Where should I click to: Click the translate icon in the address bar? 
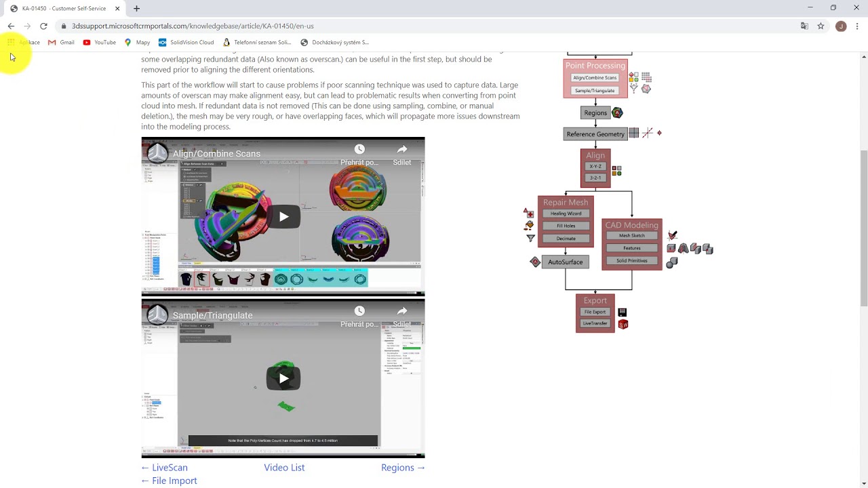click(x=804, y=26)
